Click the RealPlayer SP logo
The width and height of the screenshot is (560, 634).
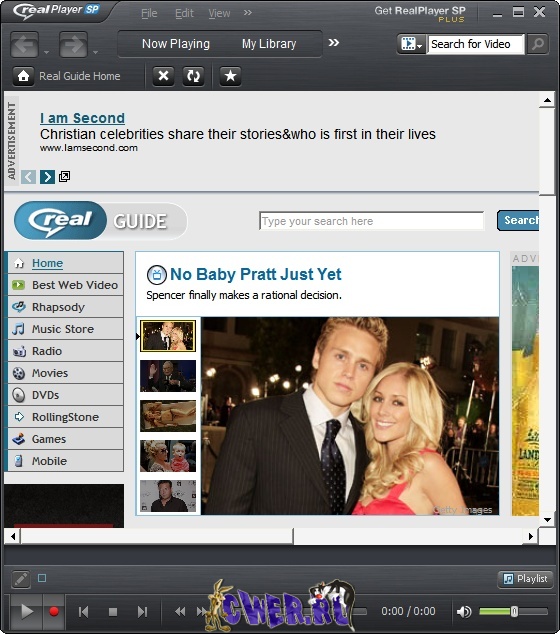pyautogui.click(x=56, y=11)
